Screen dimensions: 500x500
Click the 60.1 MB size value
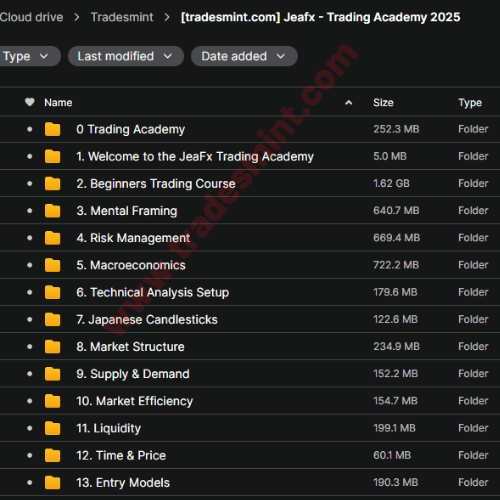click(392, 455)
